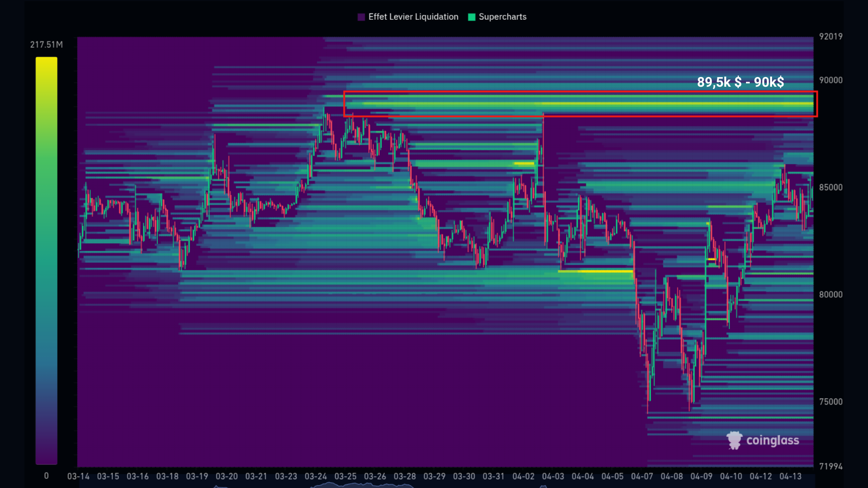The width and height of the screenshot is (868, 488).
Task: Click the coinglass logo icon
Action: (734, 440)
